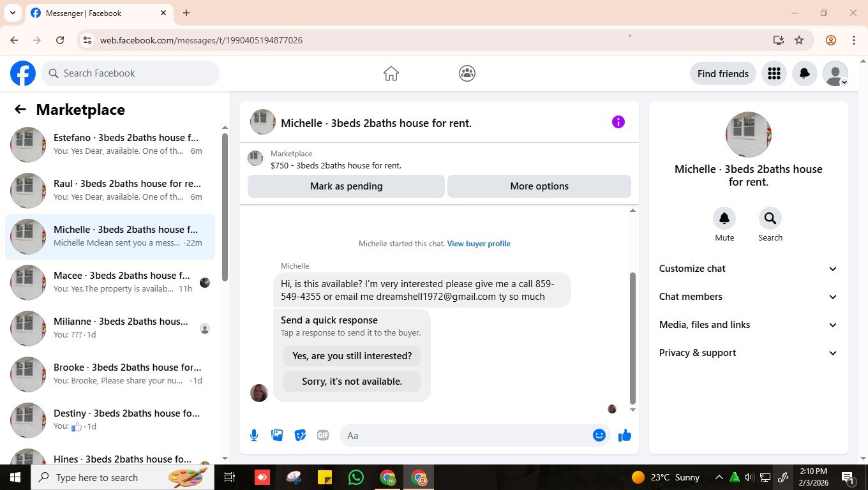Click the chat messages scrollbar

[632, 338]
